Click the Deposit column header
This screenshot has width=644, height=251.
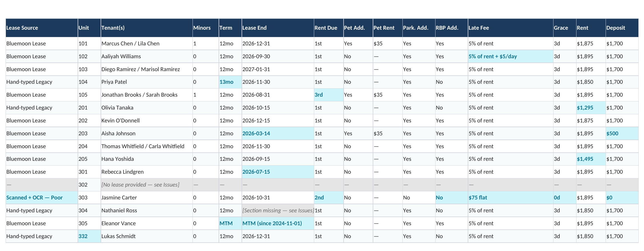622,28
